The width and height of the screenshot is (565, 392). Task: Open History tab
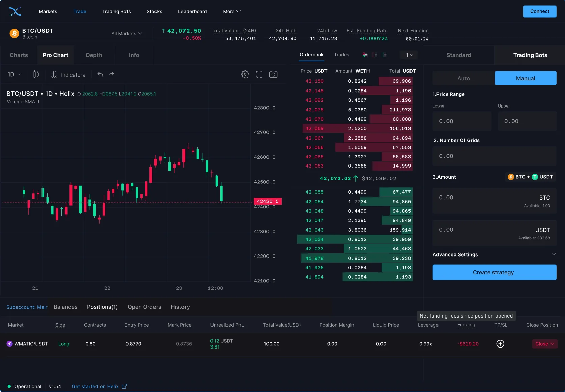(x=180, y=307)
